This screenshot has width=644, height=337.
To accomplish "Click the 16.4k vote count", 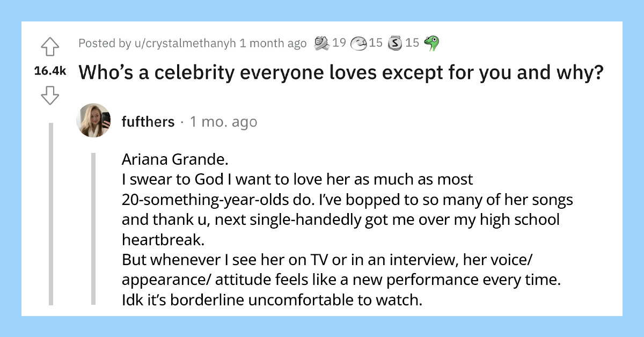I will (51, 70).
